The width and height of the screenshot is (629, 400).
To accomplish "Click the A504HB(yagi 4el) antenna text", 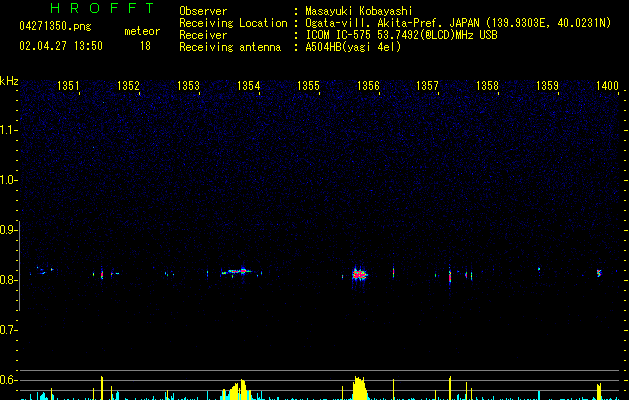I will pyautogui.click(x=353, y=47).
